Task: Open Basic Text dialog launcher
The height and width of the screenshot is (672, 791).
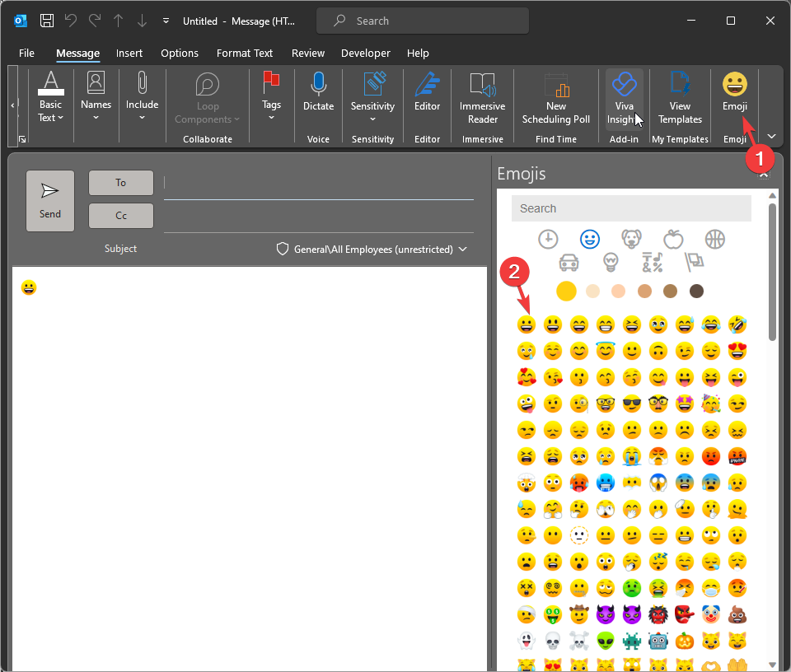Action: 22,139
